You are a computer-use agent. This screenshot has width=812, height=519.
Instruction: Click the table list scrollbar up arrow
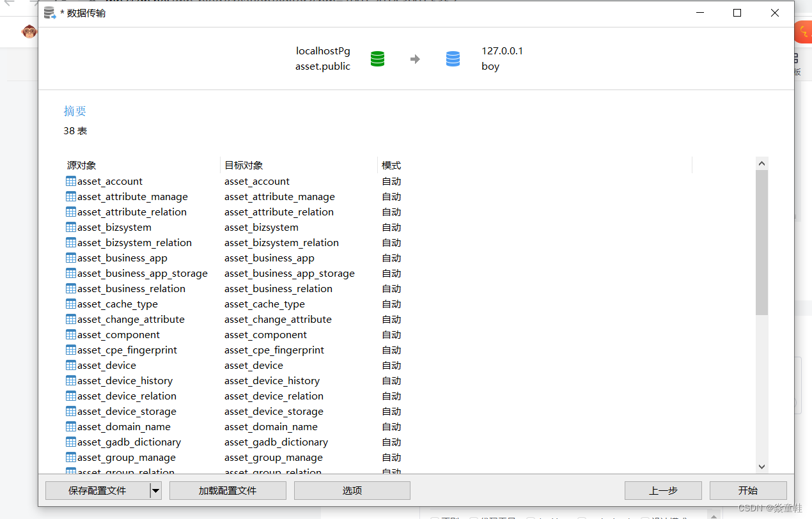pos(761,164)
